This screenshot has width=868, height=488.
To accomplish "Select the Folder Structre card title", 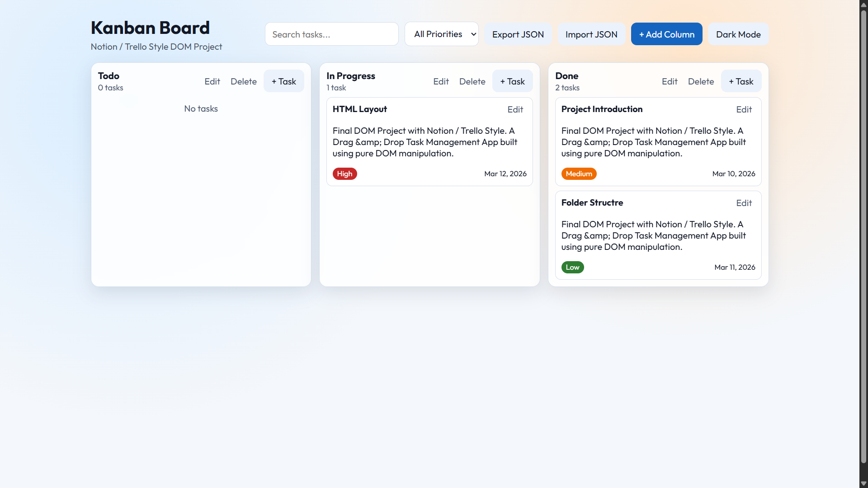I will (x=592, y=202).
